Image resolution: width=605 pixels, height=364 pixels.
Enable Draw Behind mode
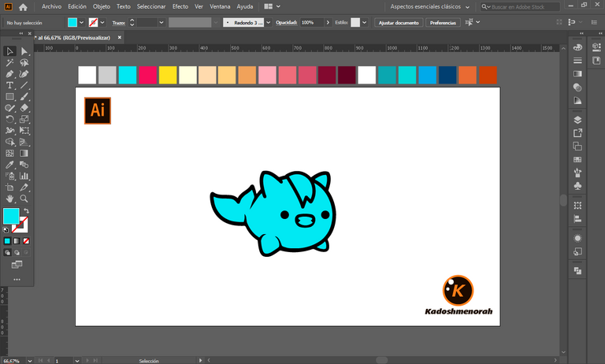pyautogui.click(x=17, y=252)
